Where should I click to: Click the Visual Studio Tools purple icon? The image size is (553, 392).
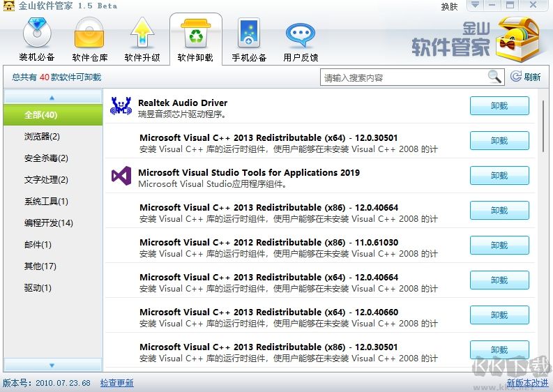click(x=121, y=175)
